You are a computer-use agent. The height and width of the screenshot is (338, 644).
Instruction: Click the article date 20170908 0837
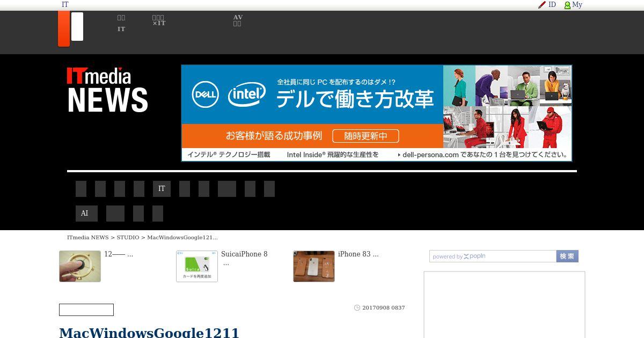point(383,308)
